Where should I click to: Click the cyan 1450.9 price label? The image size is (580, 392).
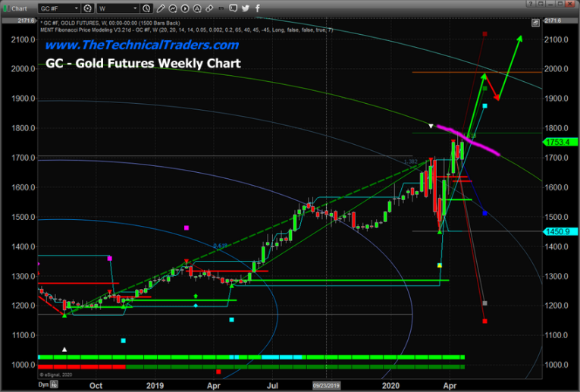pos(560,231)
